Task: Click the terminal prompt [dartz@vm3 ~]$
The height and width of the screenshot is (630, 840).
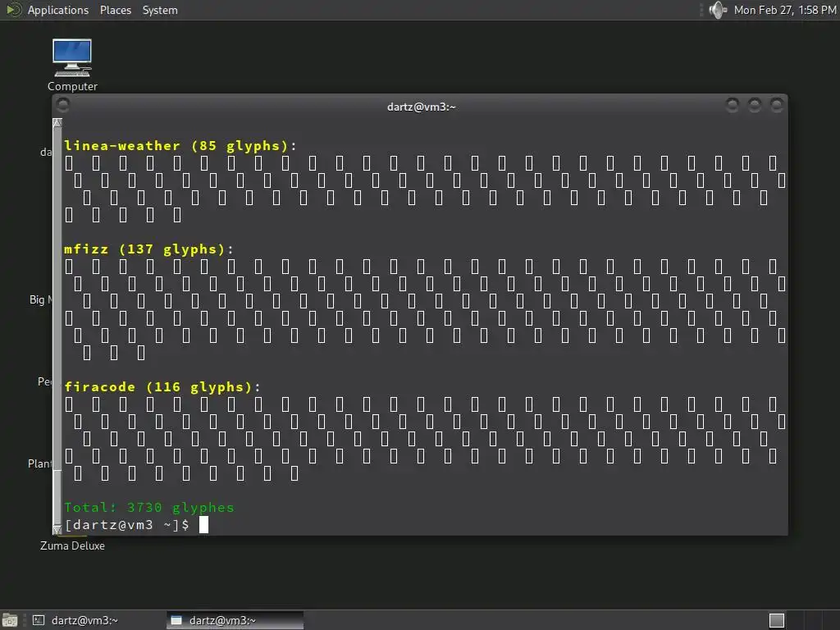Action: 127,524
